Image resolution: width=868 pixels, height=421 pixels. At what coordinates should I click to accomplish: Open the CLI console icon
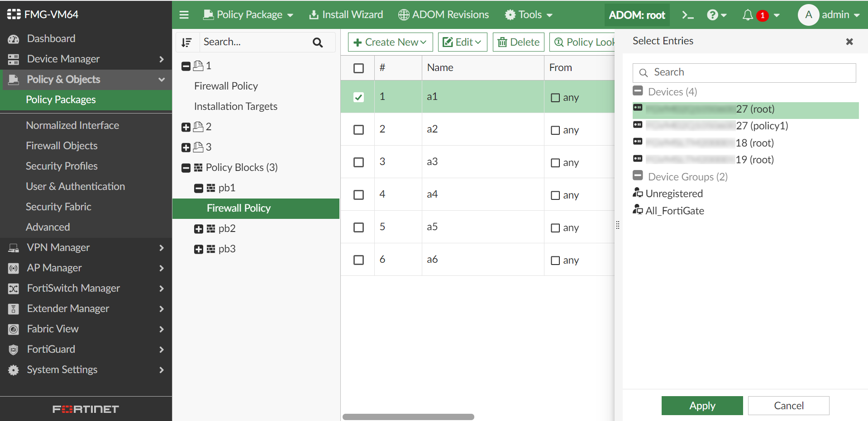[687, 14]
